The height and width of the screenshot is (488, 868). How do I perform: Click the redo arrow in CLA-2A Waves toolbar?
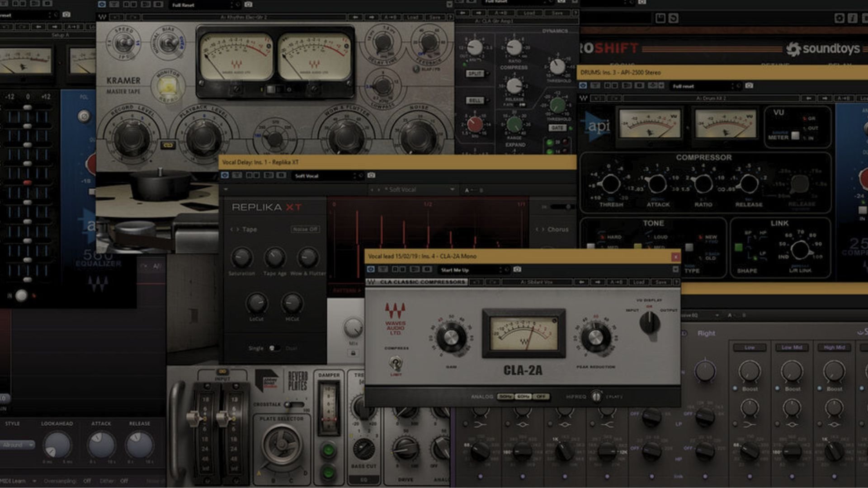click(492, 282)
